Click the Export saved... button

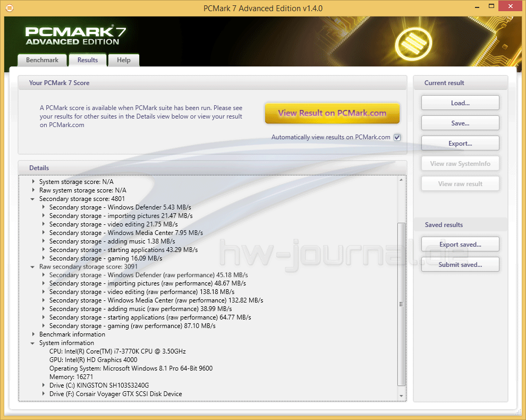460,245
